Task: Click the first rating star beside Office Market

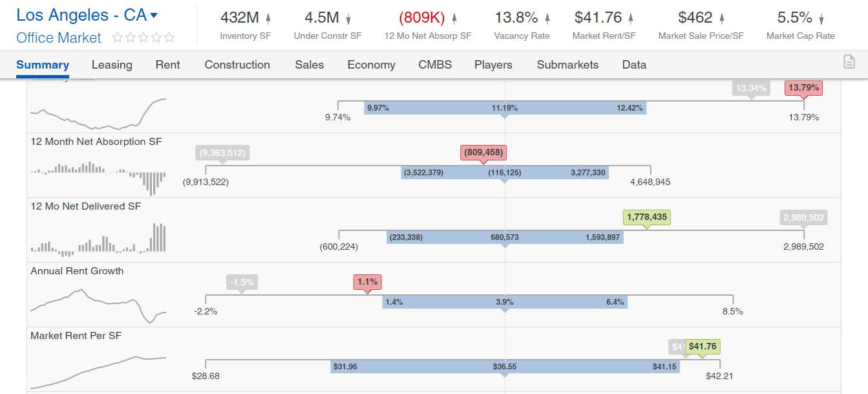Action: [118, 38]
